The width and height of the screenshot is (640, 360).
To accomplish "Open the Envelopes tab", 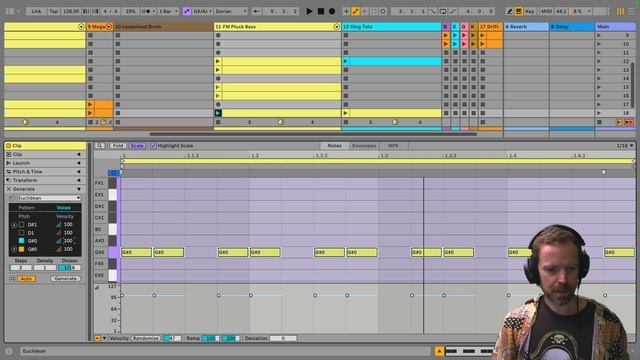I will [x=364, y=146].
